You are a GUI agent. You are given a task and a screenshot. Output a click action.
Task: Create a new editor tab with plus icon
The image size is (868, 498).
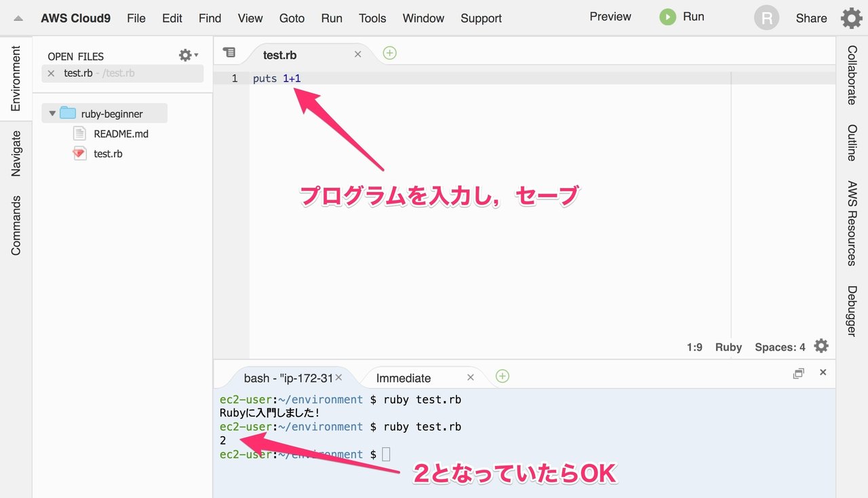389,52
